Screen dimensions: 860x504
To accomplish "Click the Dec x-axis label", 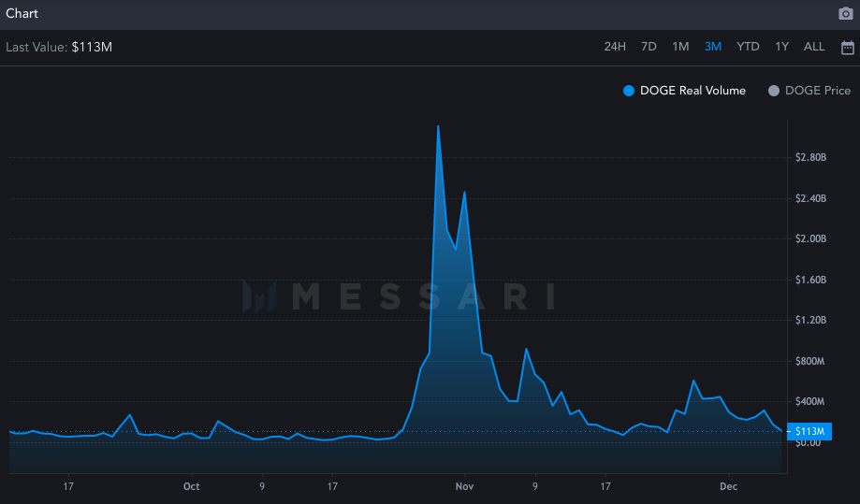I will point(728,486).
